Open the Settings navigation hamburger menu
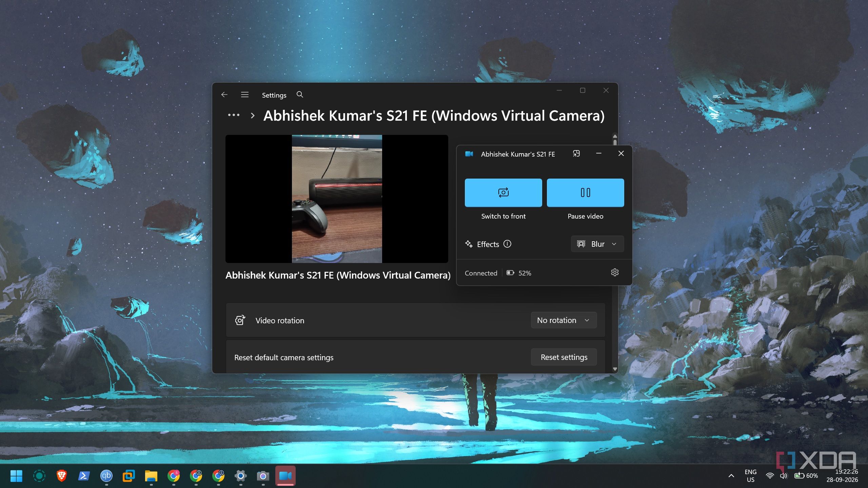Viewport: 868px width, 488px height. (244, 95)
